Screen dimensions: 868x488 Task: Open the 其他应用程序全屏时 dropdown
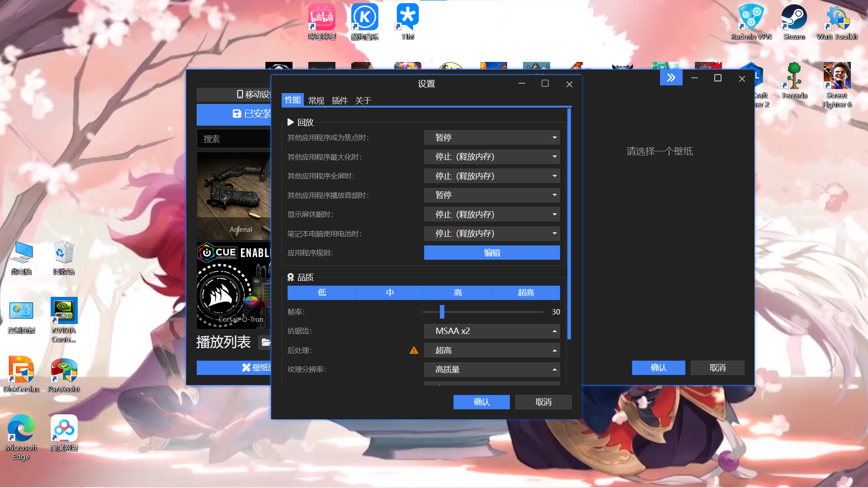click(492, 176)
